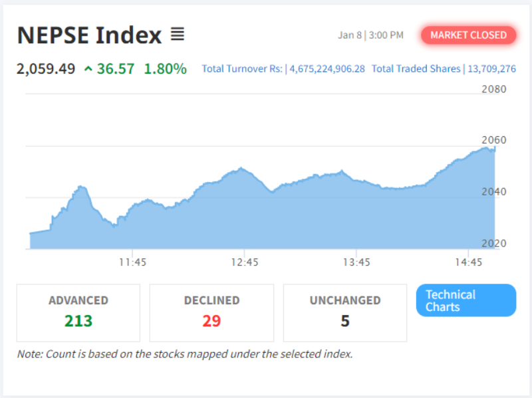The width and height of the screenshot is (532, 398).
Task: Click the percent change 1.80%
Action: click(x=165, y=69)
